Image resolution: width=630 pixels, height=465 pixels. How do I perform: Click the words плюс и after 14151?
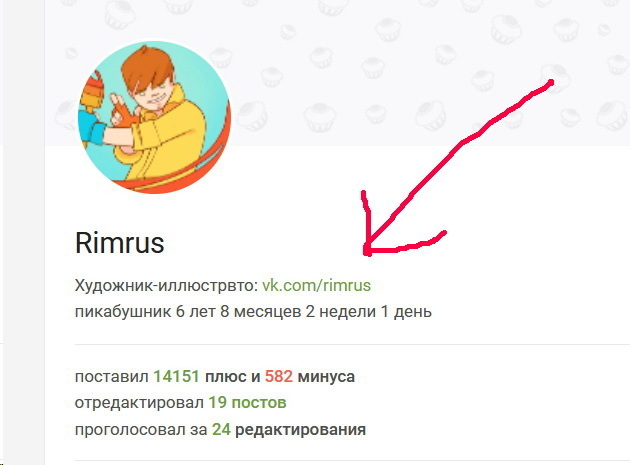233,377
